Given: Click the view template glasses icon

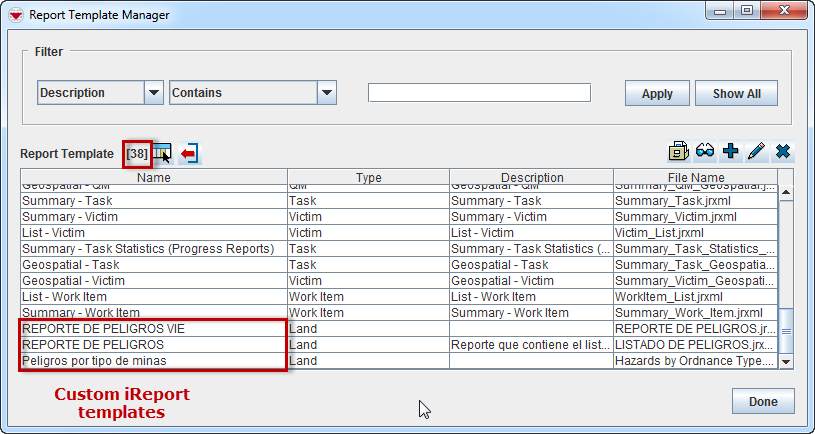Looking at the screenshot, I should pyautogui.click(x=705, y=151).
